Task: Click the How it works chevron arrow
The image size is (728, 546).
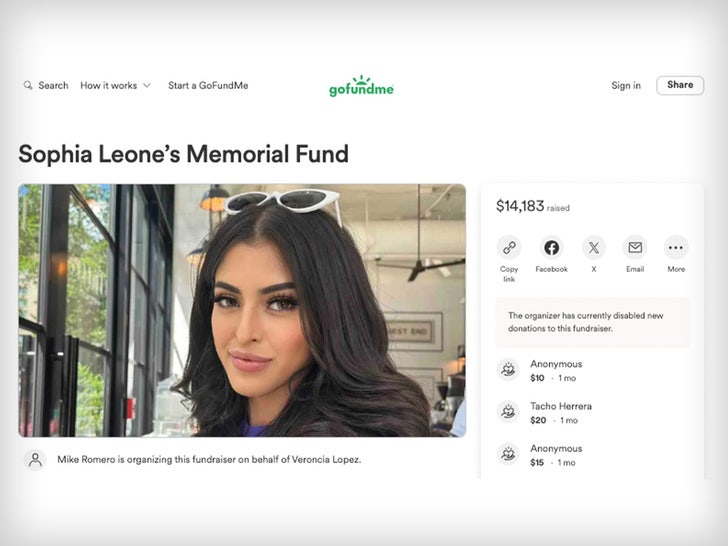Action: (147, 85)
